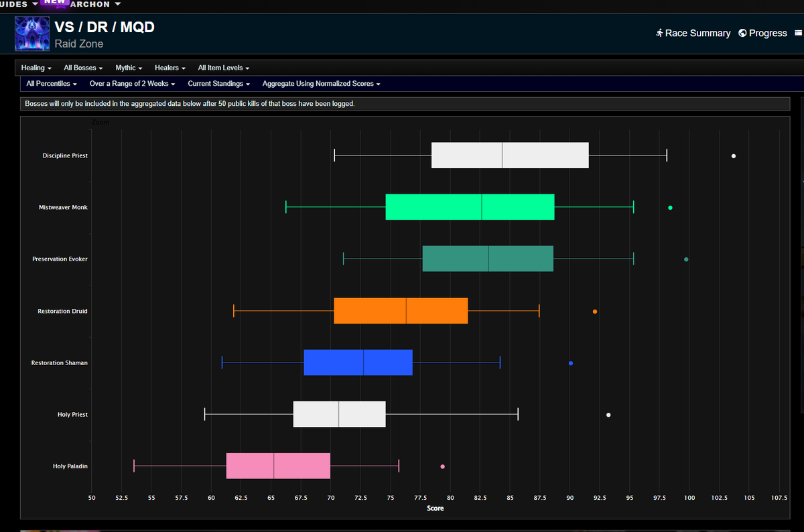Click the Restoration Shaman outlier dot
The image size is (804, 532).
coord(571,363)
